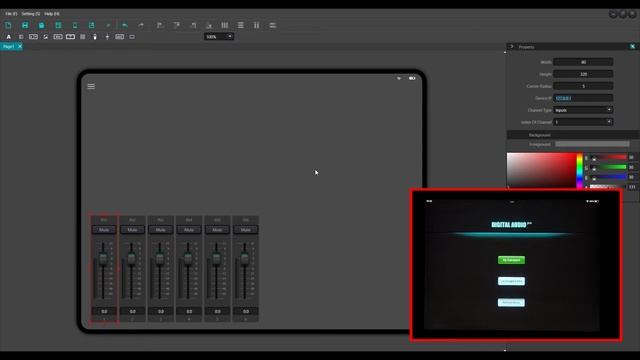Click the green button in tablet video inset
640x360 pixels.
(x=511, y=260)
